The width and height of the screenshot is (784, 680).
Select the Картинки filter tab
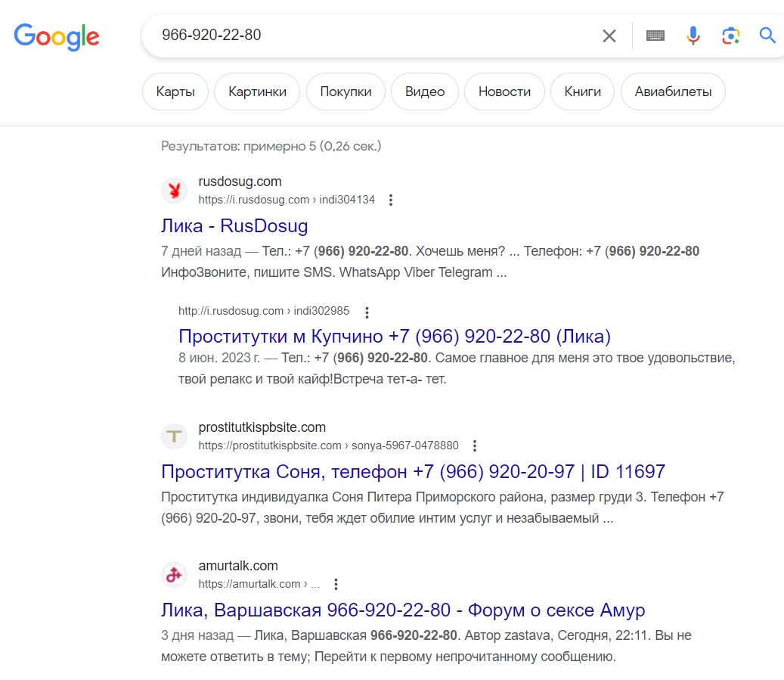click(x=257, y=92)
